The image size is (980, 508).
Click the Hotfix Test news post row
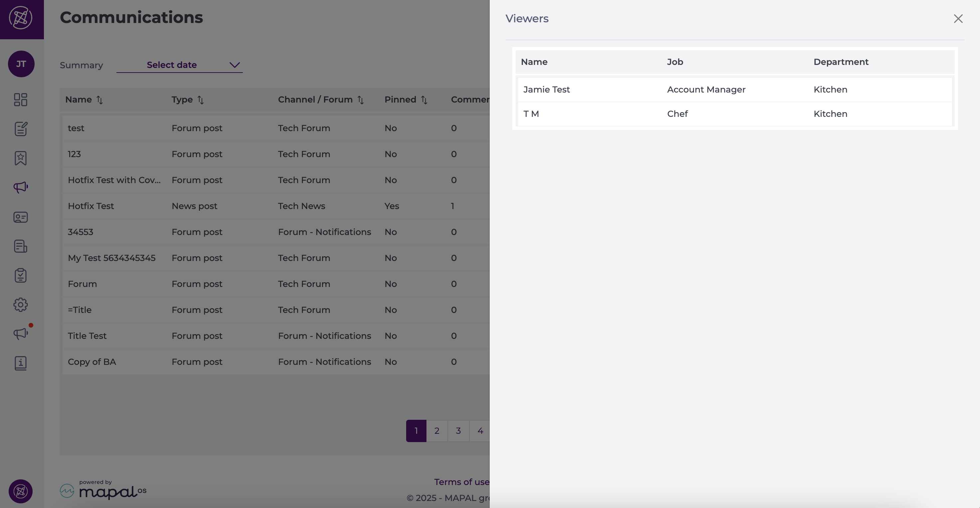(x=90, y=206)
